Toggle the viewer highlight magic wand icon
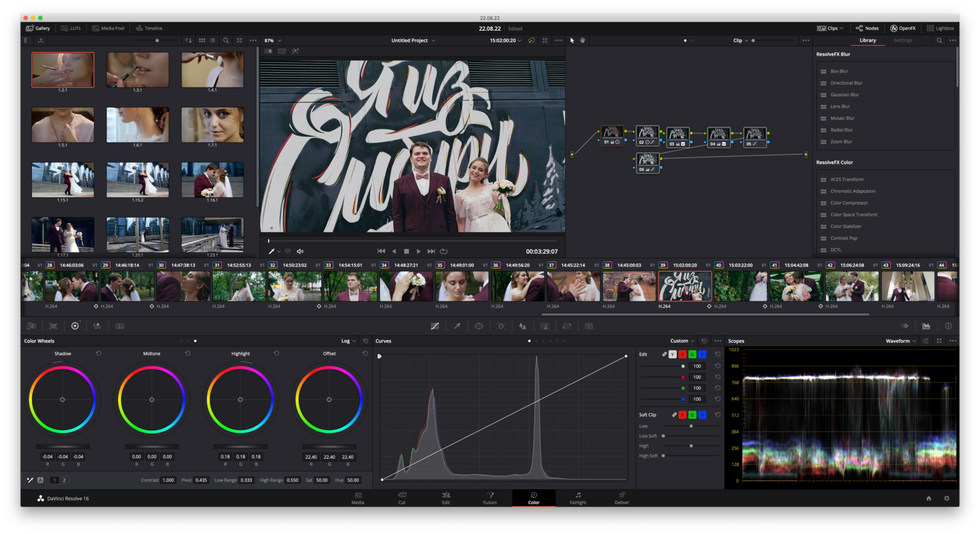This screenshot has width=980, height=534. pos(295,51)
